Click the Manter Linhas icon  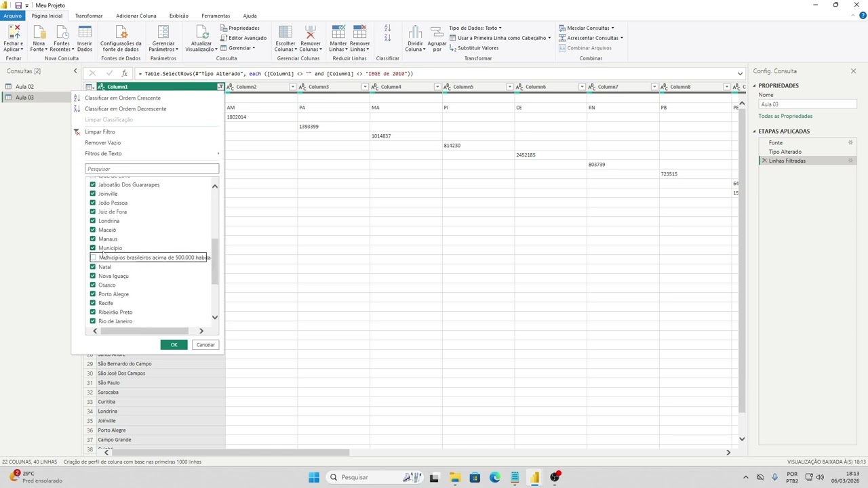338,32
